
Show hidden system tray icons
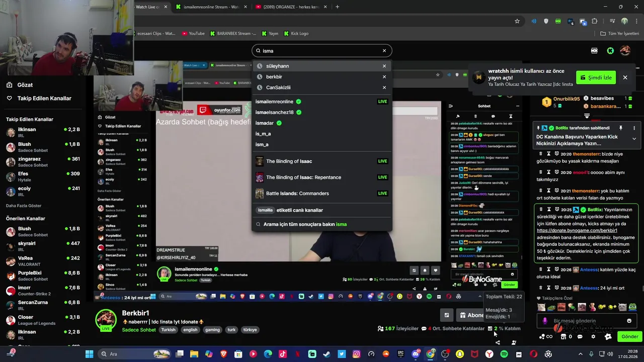click(x=580, y=354)
